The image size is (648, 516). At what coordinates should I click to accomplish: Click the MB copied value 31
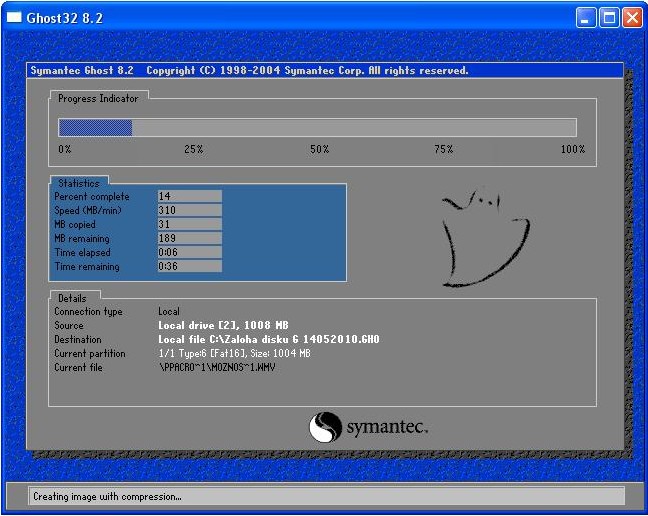tap(190, 224)
